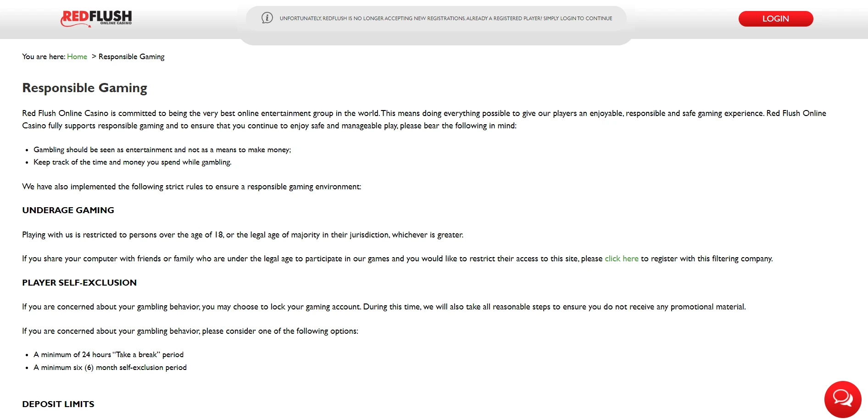Click the PLAYER SELF-EXCLUSION section heading

point(79,283)
